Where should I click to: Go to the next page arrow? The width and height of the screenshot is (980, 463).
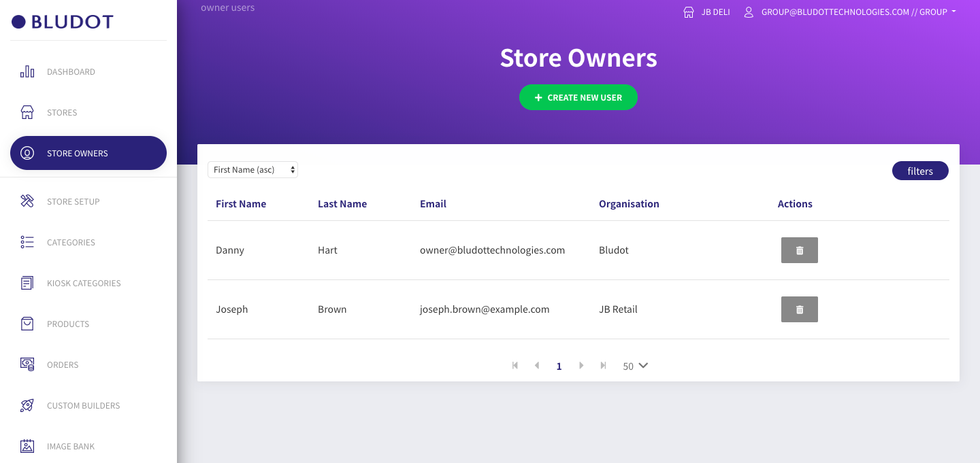pyautogui.click(x=581, y=366)
